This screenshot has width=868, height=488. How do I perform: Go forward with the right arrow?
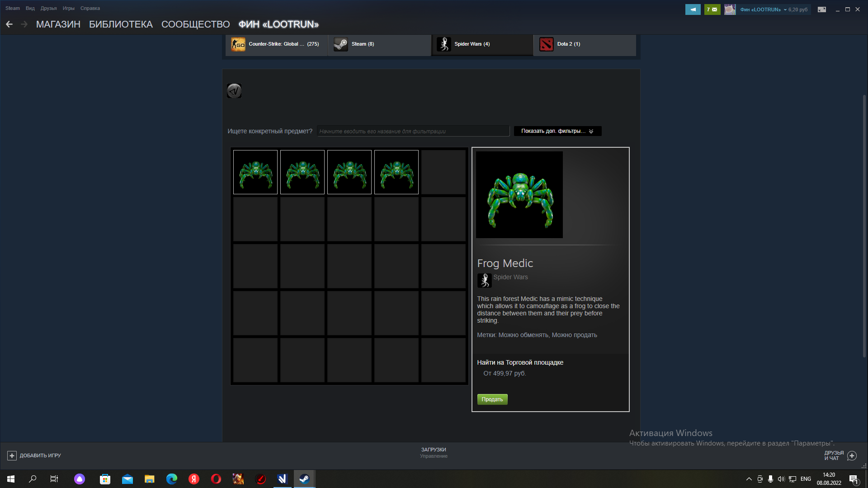point(24,24)
